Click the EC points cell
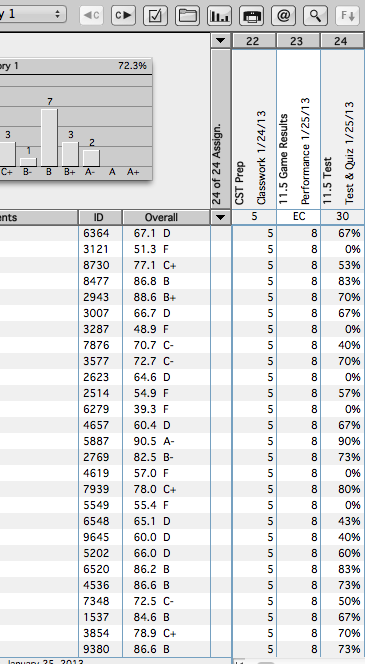The image size is (365, 664). point(299,216)
